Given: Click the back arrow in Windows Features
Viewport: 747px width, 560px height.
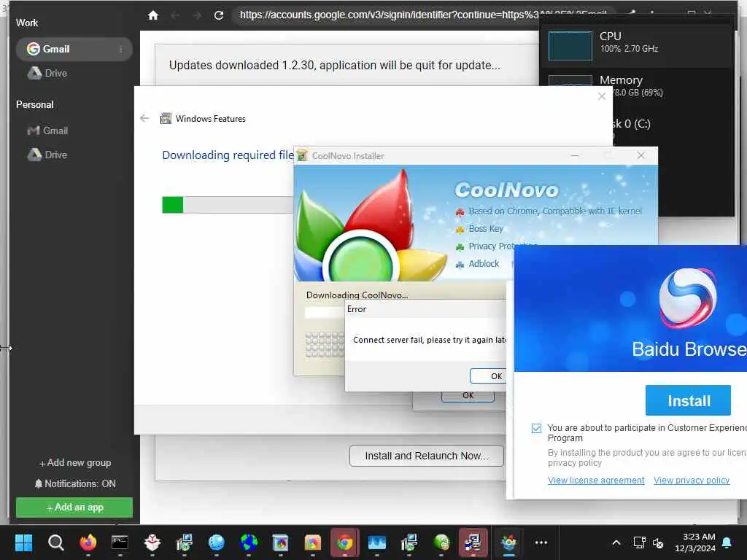Looking at the screenshot, I should tap(145, 118).
